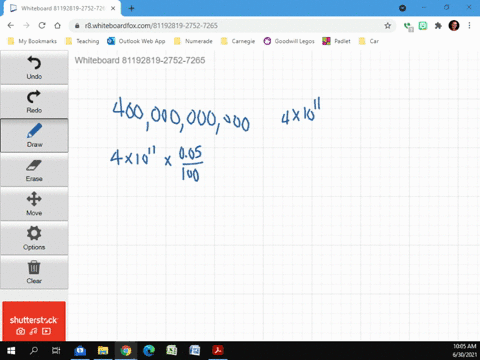Open the Windows Start menu
The height and width of the screenshot is (360, 480).
coord(11,350)
